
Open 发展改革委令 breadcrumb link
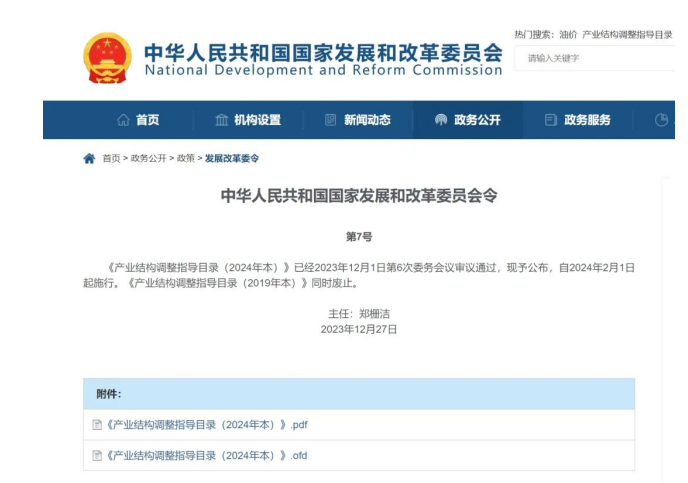[232, 158]
